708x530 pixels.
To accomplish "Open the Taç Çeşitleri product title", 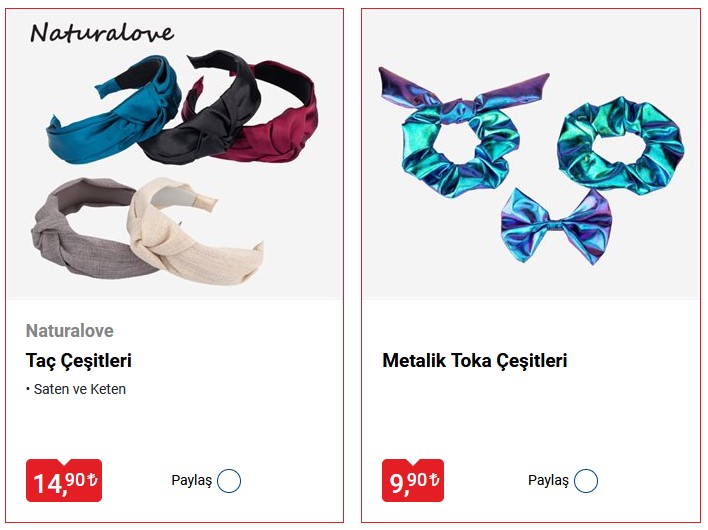I will click(79, 361).
